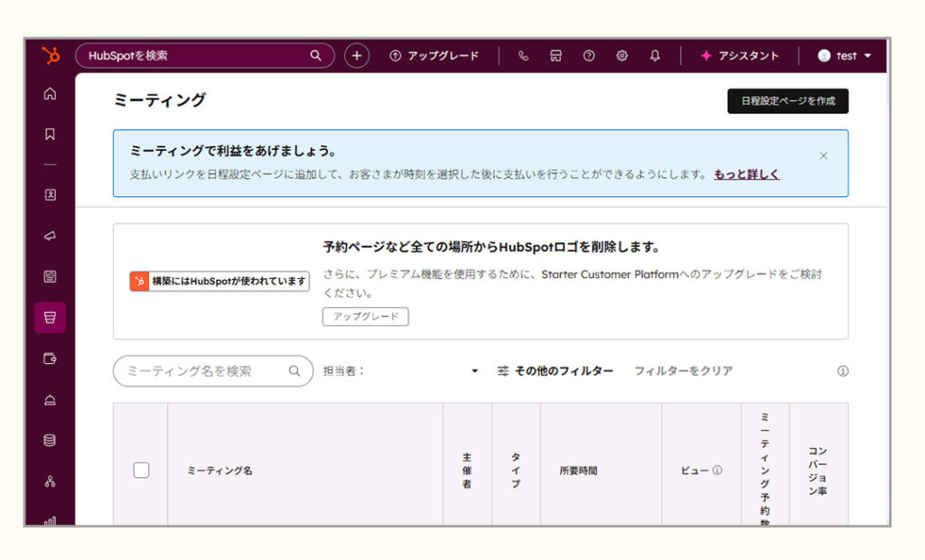Click the ミーティング名を検索 search field

coord(201,371)
